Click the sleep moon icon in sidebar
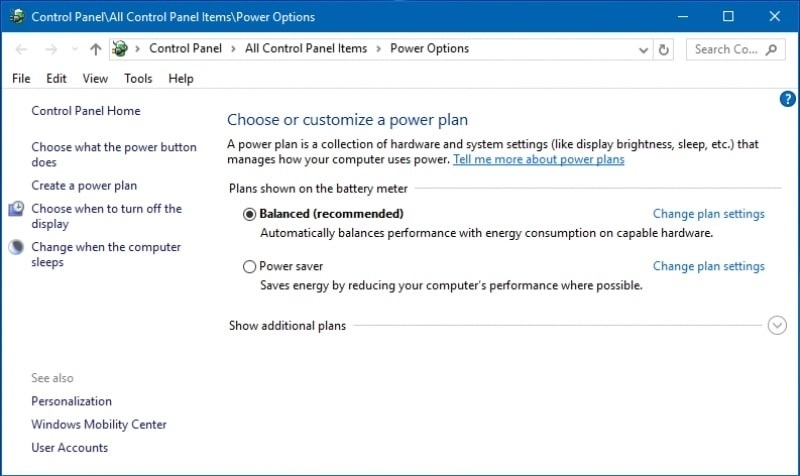 16,247
